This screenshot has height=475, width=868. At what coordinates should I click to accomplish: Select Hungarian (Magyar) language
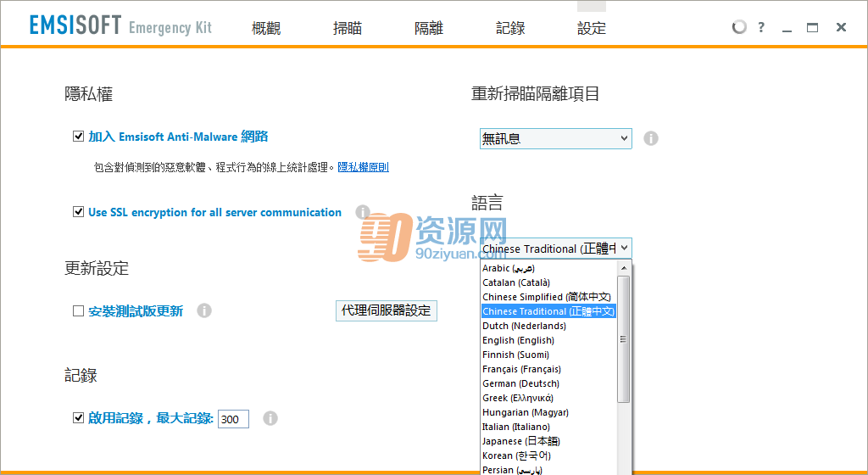coord(548,412)
